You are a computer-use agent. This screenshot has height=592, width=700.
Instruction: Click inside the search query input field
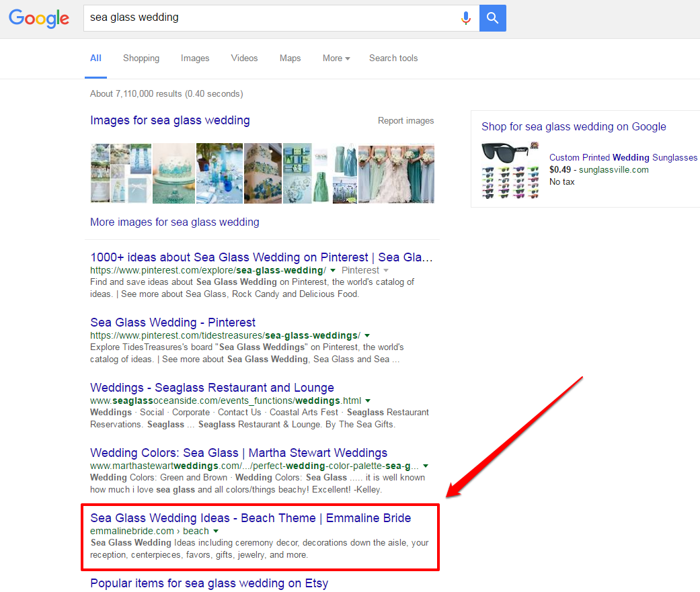coord(269,18)
